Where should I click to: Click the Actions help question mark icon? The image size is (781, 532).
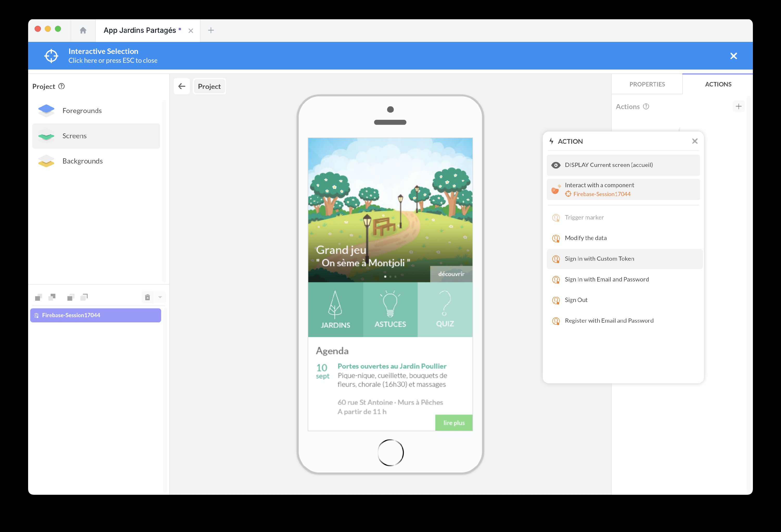coord(646,106)
